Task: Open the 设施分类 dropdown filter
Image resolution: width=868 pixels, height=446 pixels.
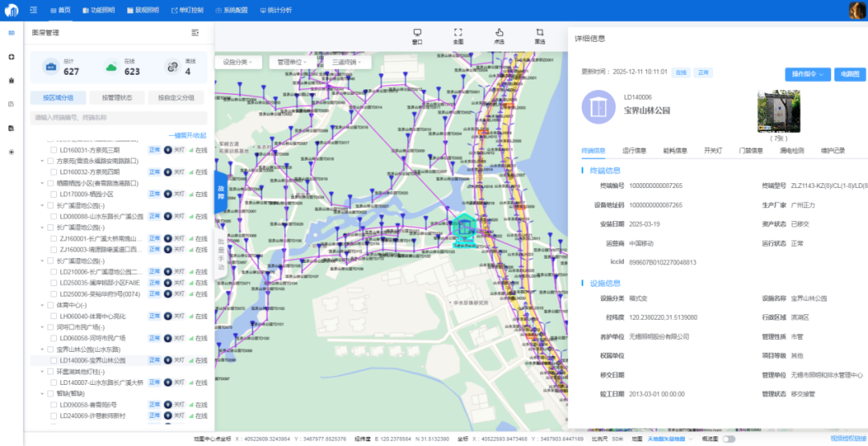Action: point(240,62)
